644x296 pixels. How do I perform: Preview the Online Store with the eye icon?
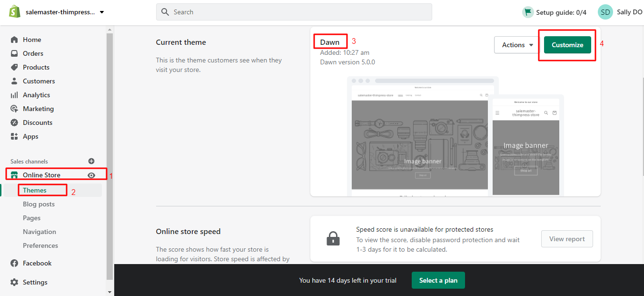tap(91, 175)
